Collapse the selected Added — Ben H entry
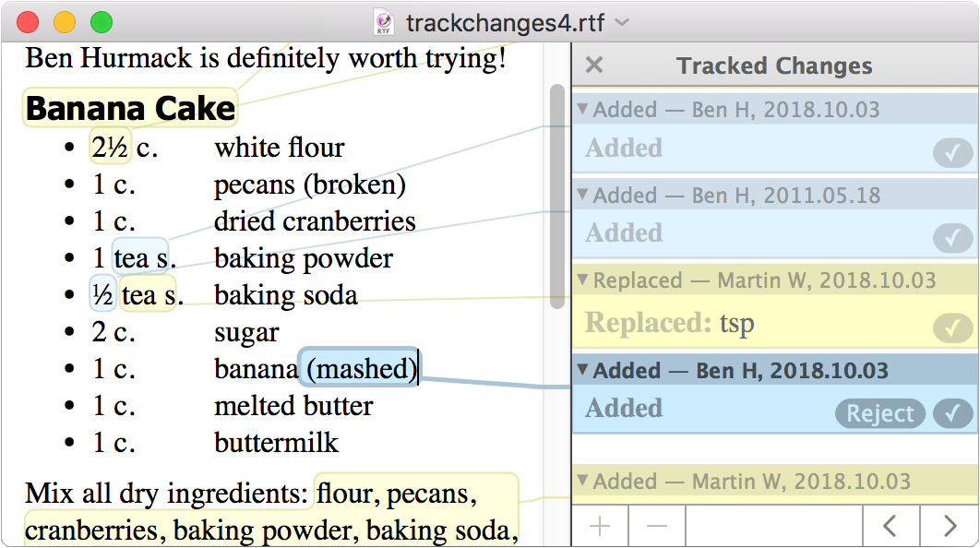This screenshot has width=980, height=548. point(582,370)
